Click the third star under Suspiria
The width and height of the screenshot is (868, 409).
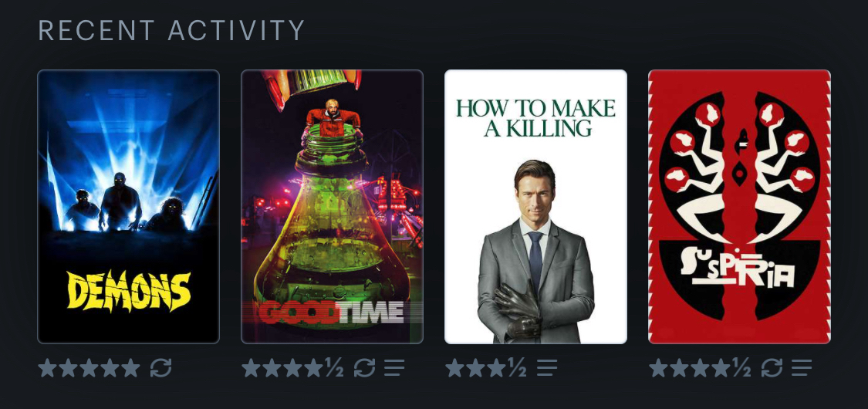coord(701,367)
